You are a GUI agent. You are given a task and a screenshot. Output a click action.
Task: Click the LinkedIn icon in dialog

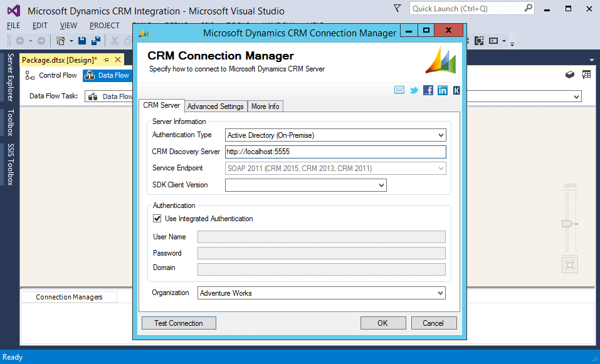(x=443, y=90)
